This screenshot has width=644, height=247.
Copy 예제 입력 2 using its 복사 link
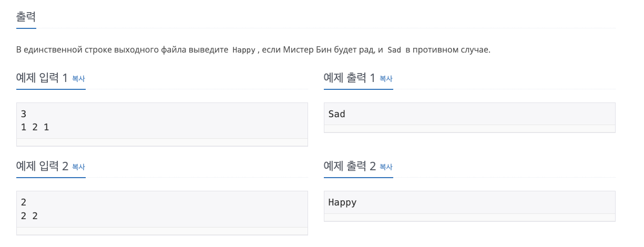point(78,167)
